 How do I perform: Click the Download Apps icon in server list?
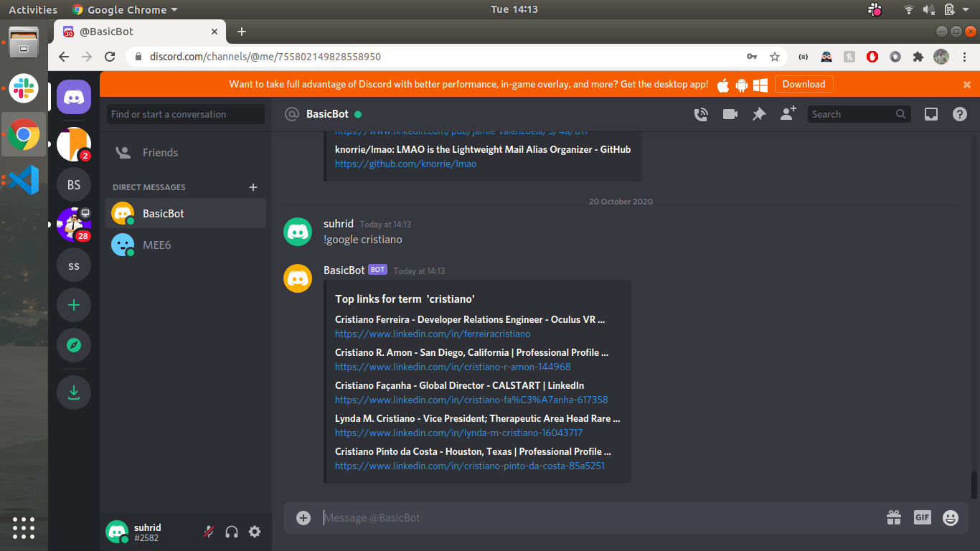74,392
